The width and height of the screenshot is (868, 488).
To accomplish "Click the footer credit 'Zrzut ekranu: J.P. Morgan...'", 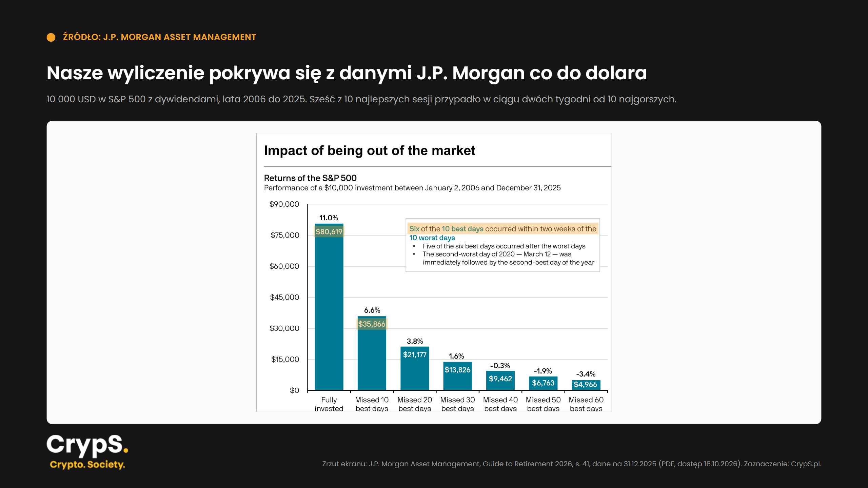I will 572,464.
